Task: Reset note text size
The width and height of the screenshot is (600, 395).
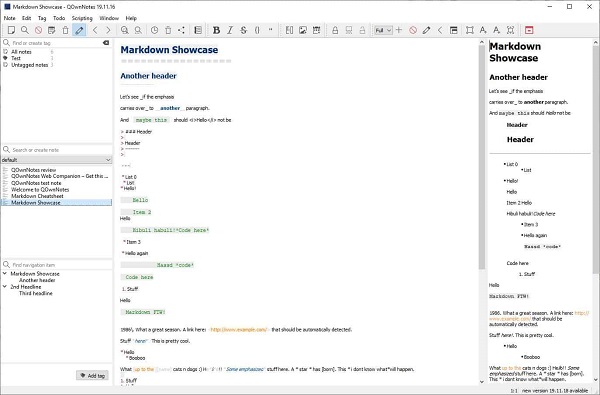Action: (510, 30)
